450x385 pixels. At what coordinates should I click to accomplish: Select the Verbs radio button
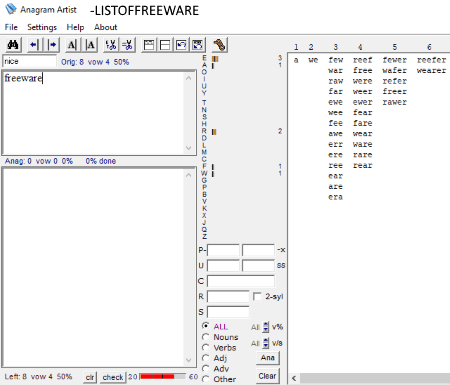206,348
